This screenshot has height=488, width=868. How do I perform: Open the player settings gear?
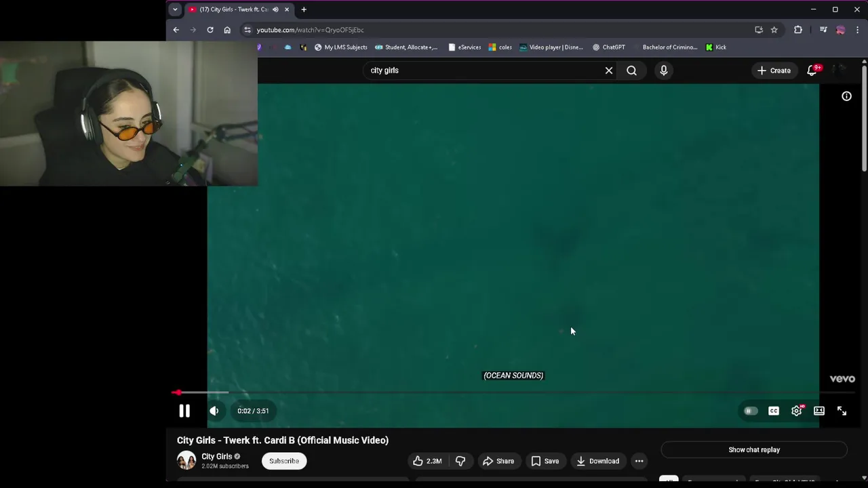click(x=797, y=411)
